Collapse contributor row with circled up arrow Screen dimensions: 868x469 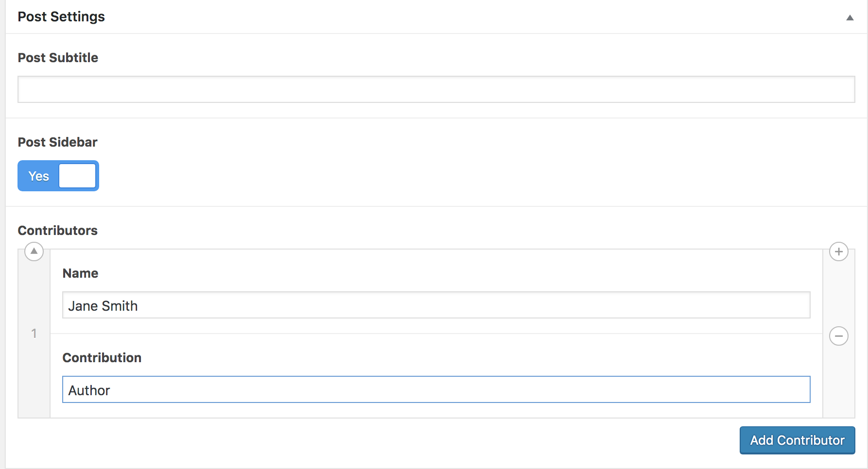tap(34, 251)
